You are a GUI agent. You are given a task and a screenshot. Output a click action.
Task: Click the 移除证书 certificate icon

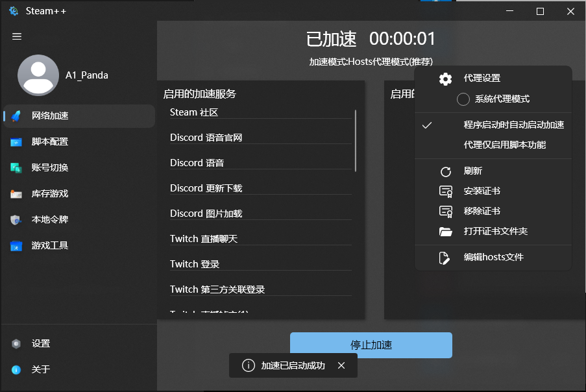click(445, 211)
